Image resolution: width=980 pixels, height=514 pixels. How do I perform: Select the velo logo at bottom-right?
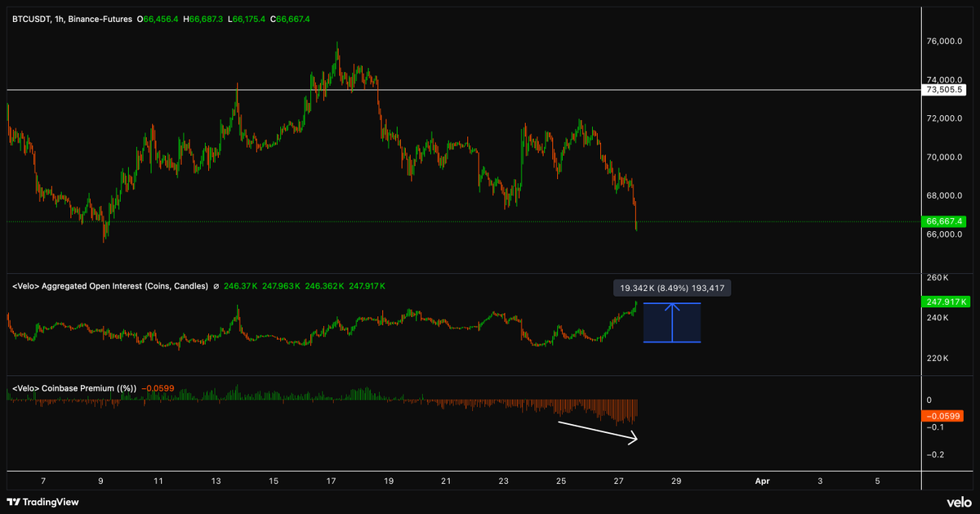(960, 502)
